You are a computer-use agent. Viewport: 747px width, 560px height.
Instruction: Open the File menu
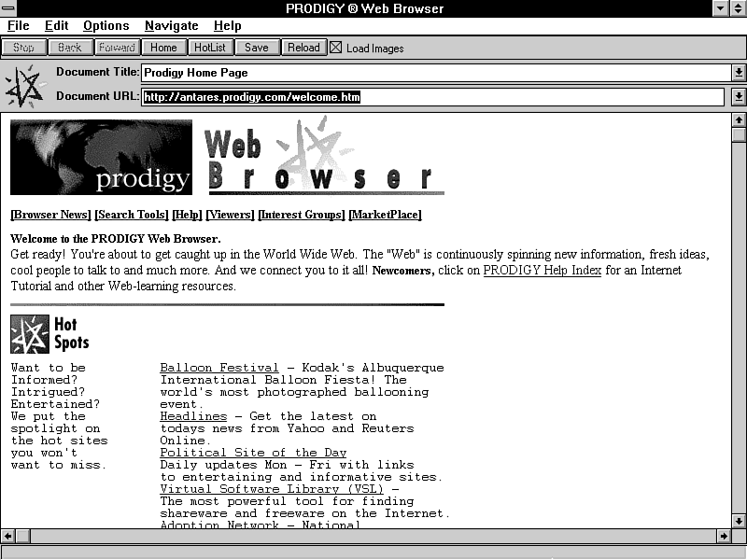(x=18, y=26)
